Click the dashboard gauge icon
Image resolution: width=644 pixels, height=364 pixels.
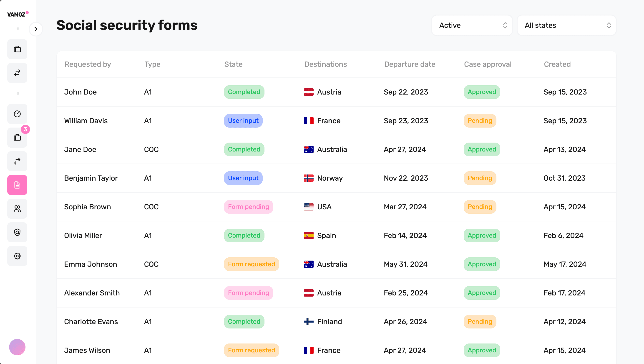tap(17, 114)
